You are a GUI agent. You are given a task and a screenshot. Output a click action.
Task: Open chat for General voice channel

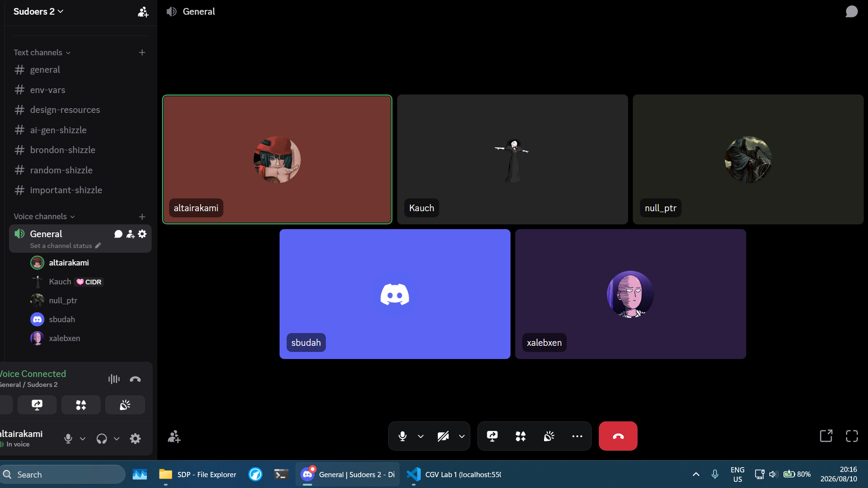[x=118, y=234]
